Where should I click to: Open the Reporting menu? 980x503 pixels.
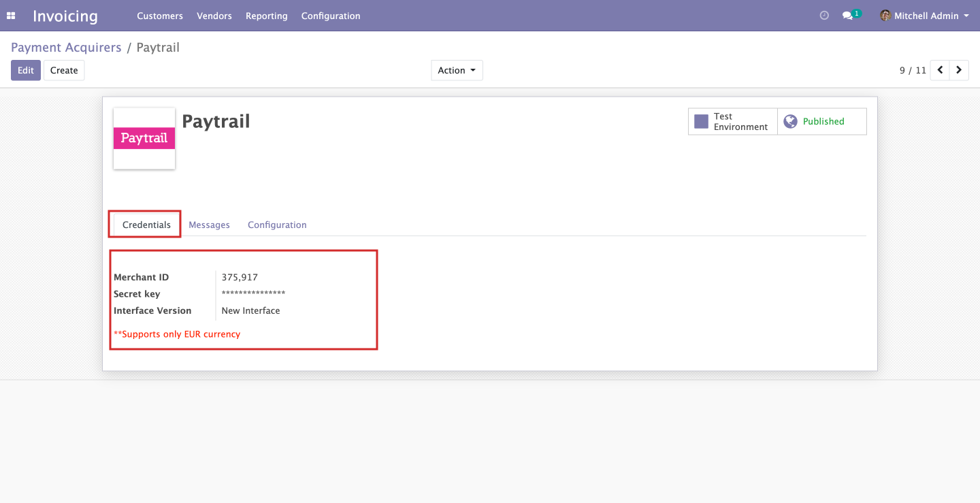click(267, 16)
